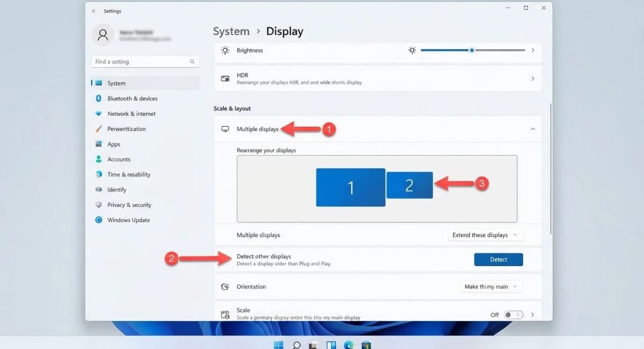Click the Accounts person icon
644x349 pixels.
coord(99,159)
